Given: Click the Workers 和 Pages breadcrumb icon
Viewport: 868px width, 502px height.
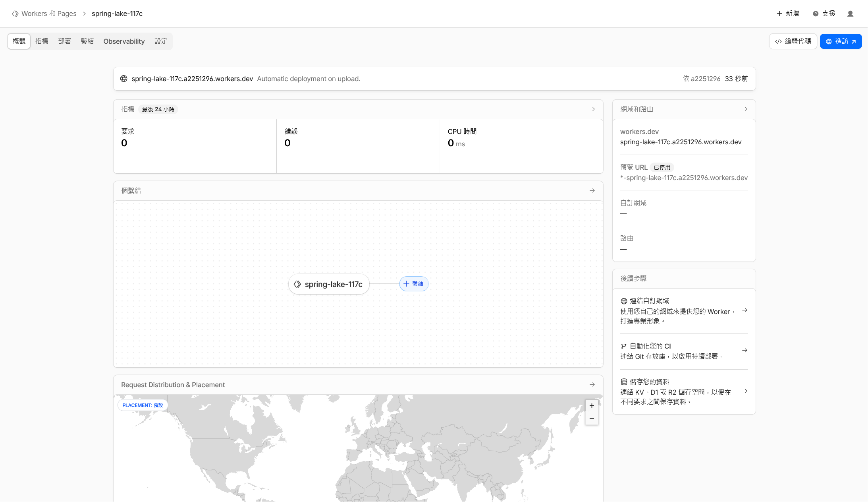Looking at the screenshot, I should coord(15,14).
